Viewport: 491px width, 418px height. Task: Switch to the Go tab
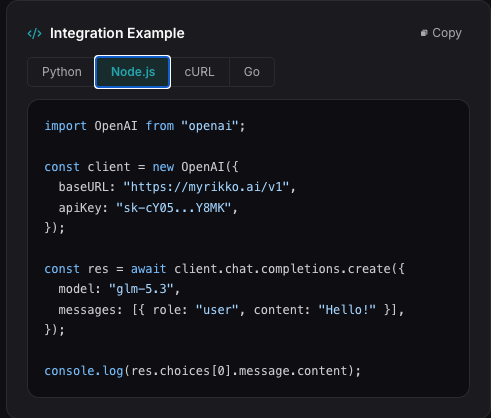[252, 72]
